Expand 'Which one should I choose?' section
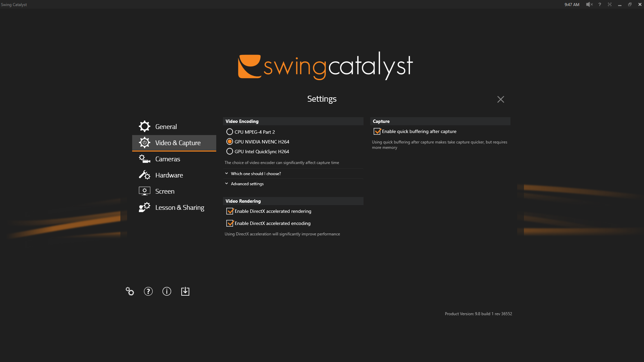 (256, 174)
